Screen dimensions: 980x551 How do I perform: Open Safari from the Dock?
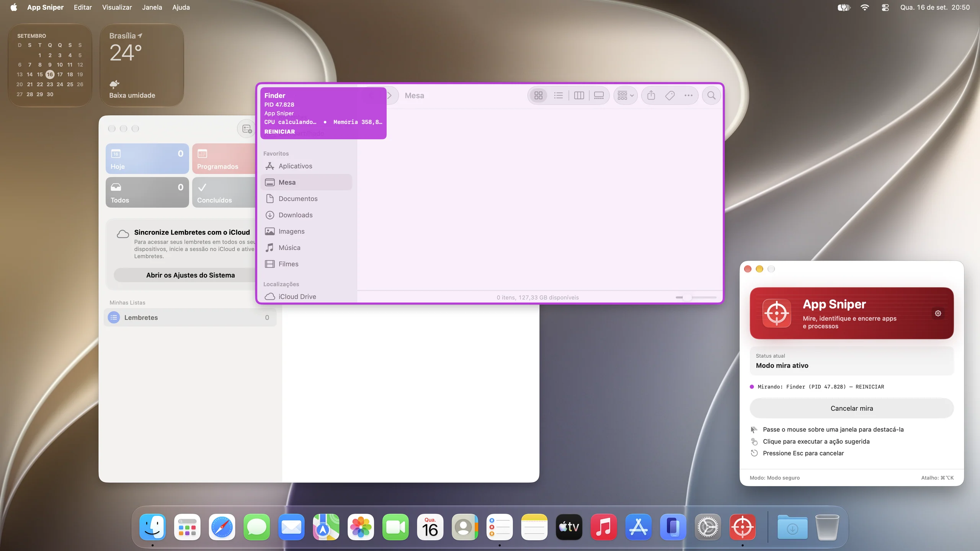(x=222, y=527)
